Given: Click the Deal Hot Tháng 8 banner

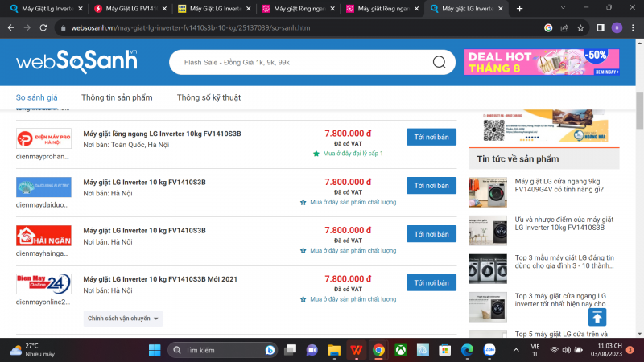Looking at the screenshot, I should pyautogui.click(x=542, y=62).
